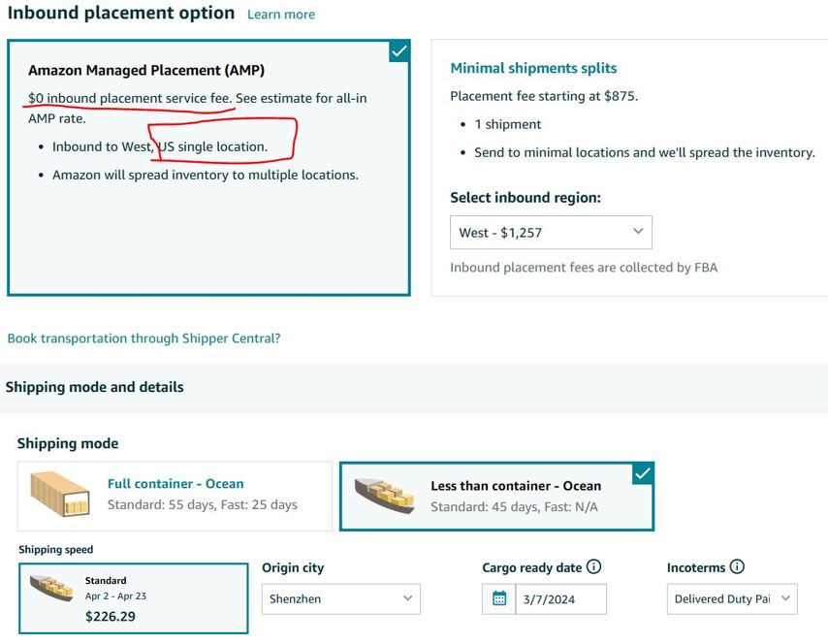This screenshot has height=644, width=828.
Task: Select Amazon Managed Placement (AMP) option
Action: point(208,168)
